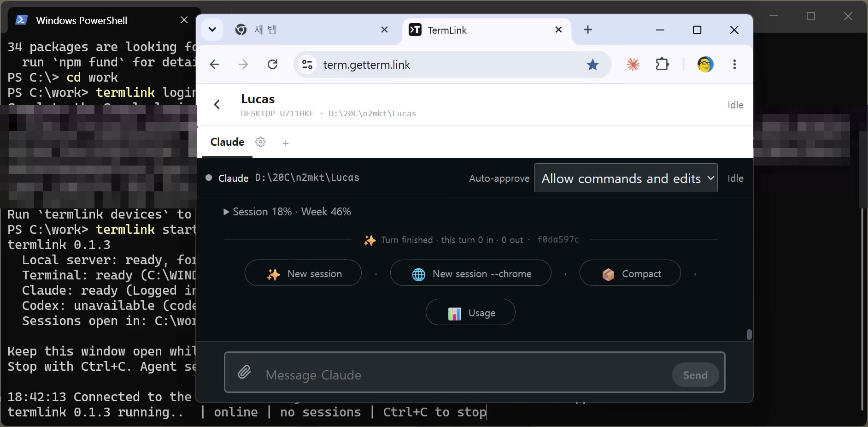Click the Send button
868x427 pixels.
(x=695, y=375)
